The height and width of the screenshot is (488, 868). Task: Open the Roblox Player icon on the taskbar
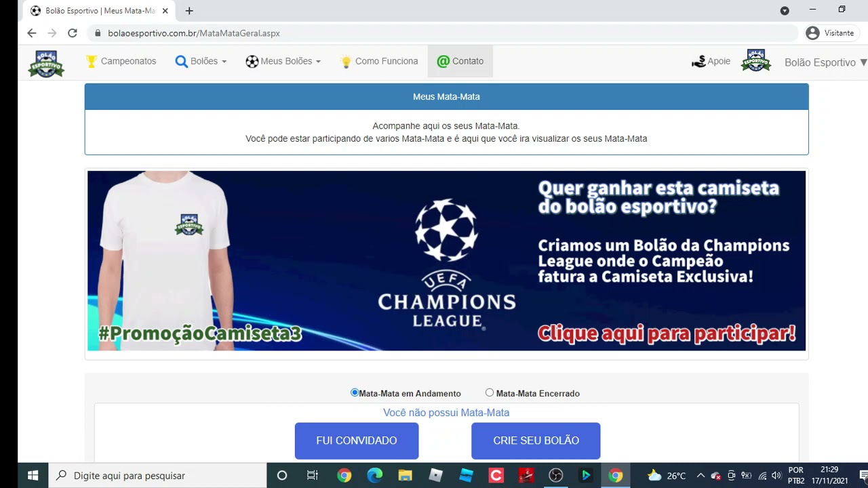click(436, 476)
